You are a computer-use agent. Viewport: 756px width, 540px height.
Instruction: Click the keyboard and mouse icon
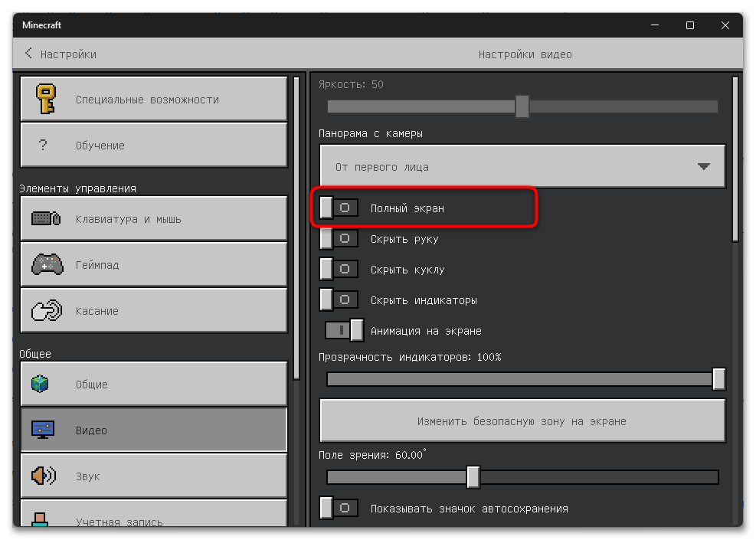46,218
